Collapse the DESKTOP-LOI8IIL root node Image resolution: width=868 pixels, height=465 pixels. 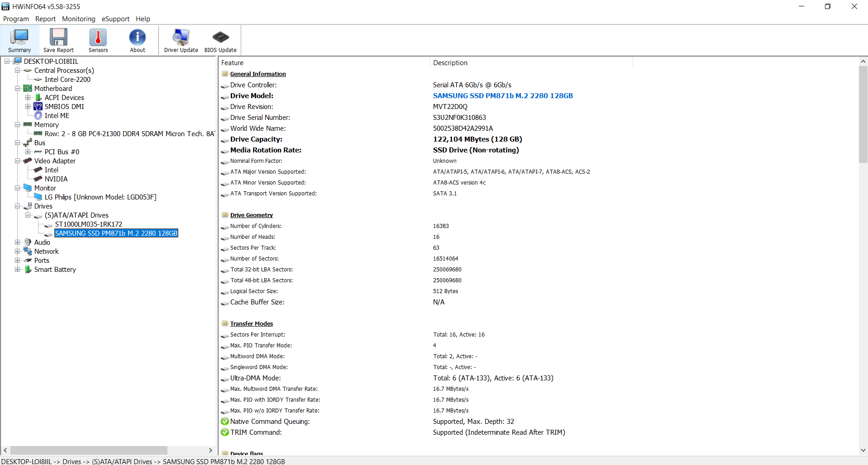(7, 61)
